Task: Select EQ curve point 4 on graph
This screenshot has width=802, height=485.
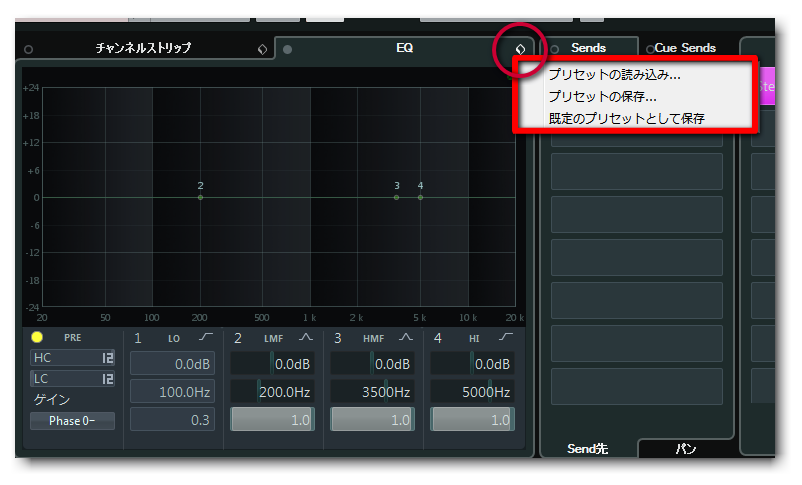Action: (420, 197)
